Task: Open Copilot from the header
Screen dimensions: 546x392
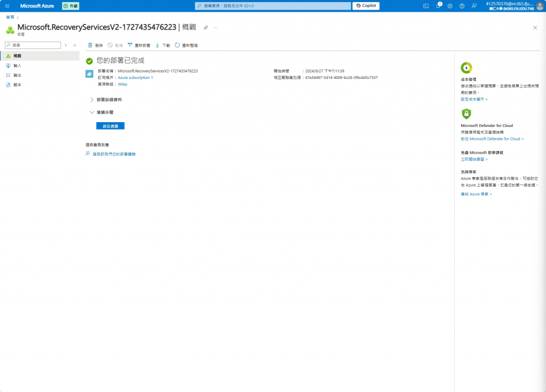Action: [x=366, y=5]
